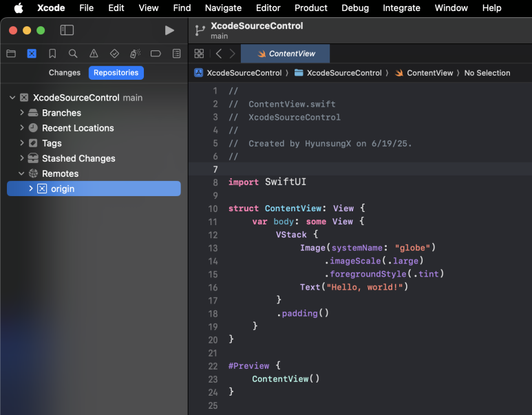
Task: Expand the Tags group
Action: 22,143
